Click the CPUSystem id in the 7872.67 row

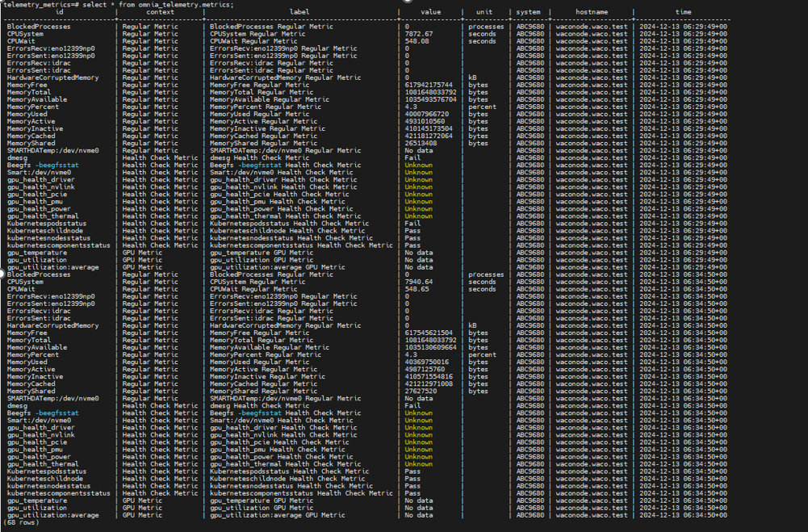pos(25,34)
